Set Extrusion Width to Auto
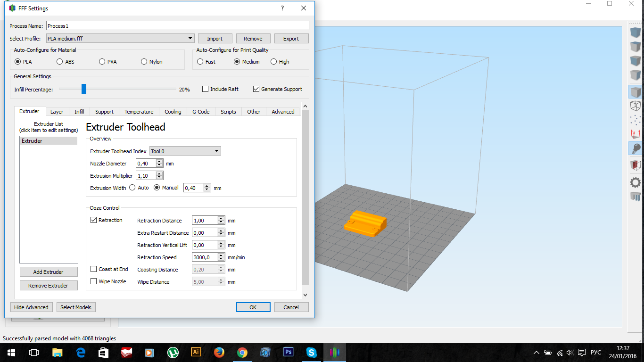 tap(132, 188)
